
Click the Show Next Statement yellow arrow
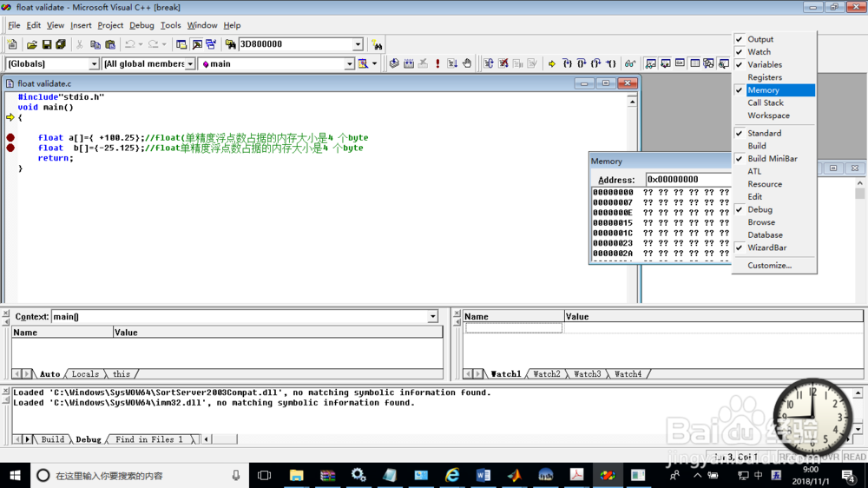552,63
